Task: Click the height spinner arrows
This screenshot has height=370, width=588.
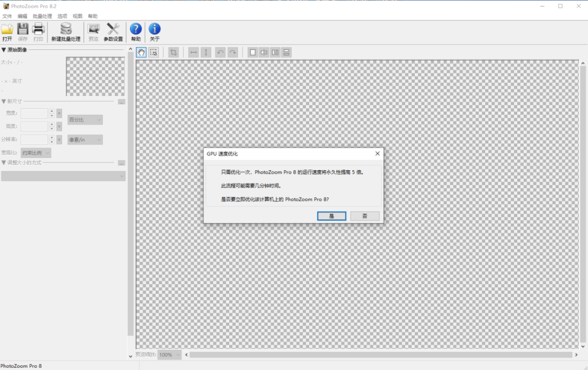Action: click(52, 126)
